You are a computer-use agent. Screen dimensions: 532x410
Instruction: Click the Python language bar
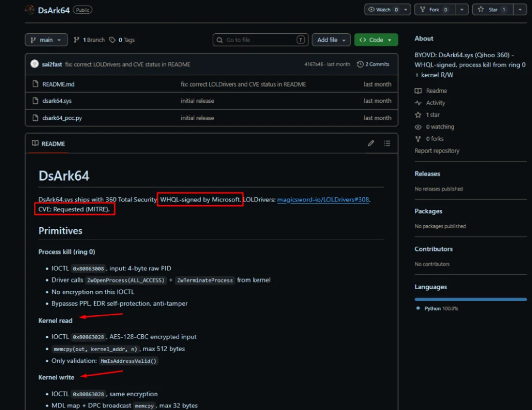click(471, 299)
